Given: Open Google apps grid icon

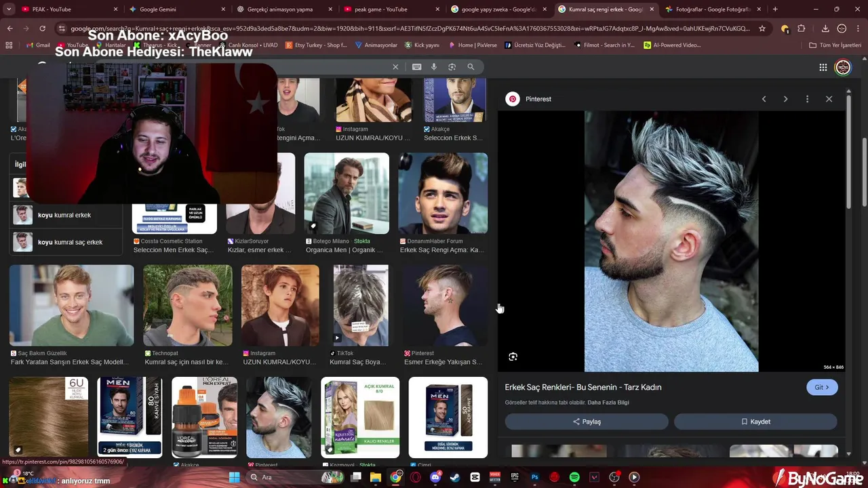Looking at the screenshot, I should 823,67.
